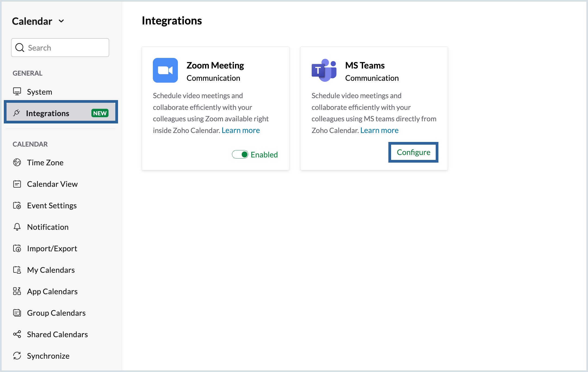Open Zoom Meeting Learn more link
Screen dimensions: 588x372
(241, 130)
